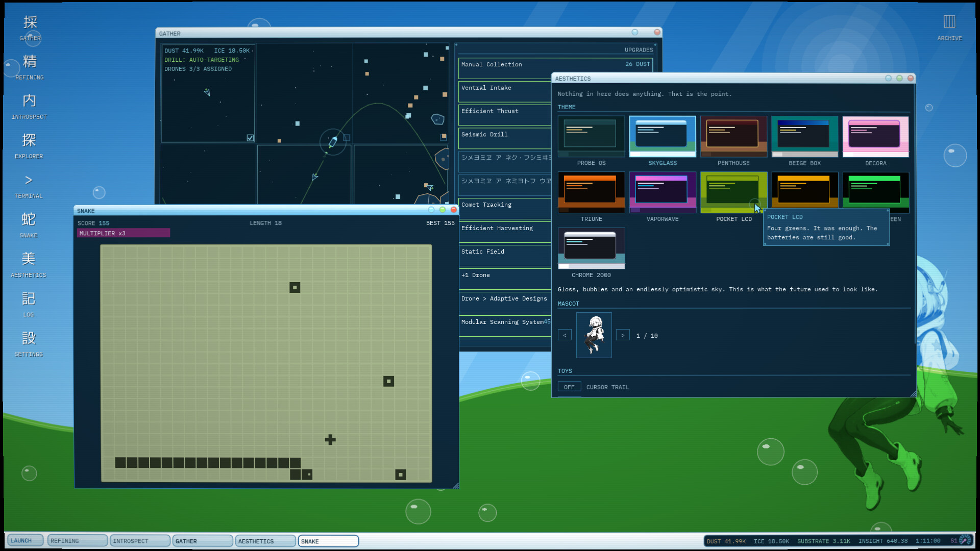Show previous mascot with left arrow
Screen dimensions: 980x551
(x=565, y=335)
